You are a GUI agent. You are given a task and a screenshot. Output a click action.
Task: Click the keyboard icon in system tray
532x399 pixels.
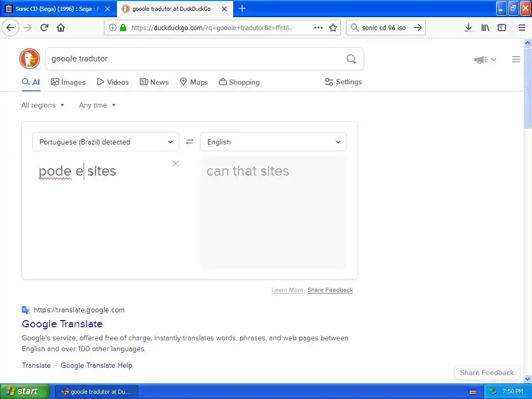(x=473, y=392)
